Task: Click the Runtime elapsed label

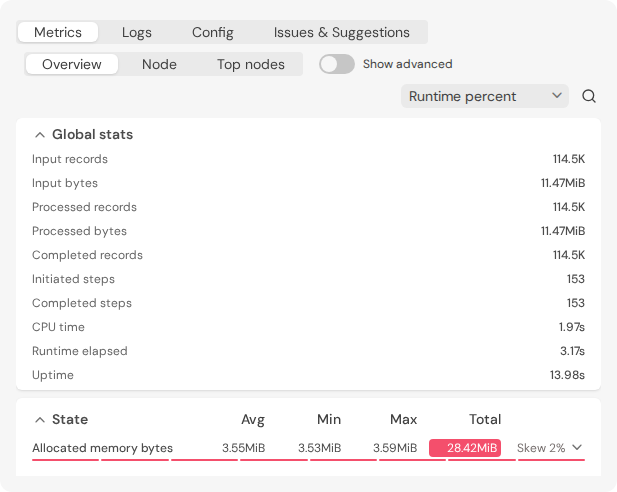Action: (79, 351)
